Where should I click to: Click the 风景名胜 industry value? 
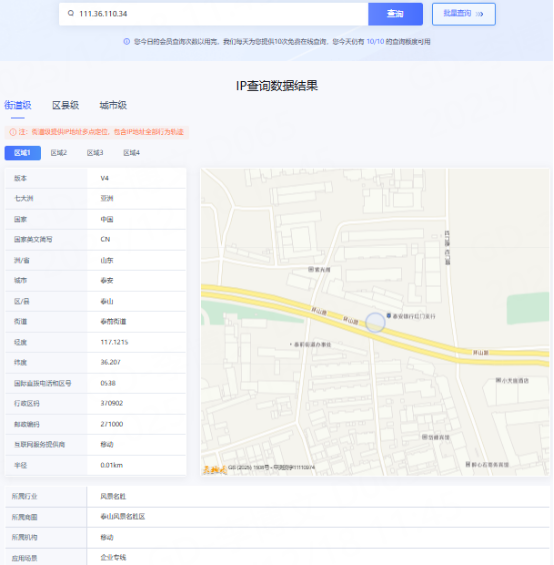point(113,496)
